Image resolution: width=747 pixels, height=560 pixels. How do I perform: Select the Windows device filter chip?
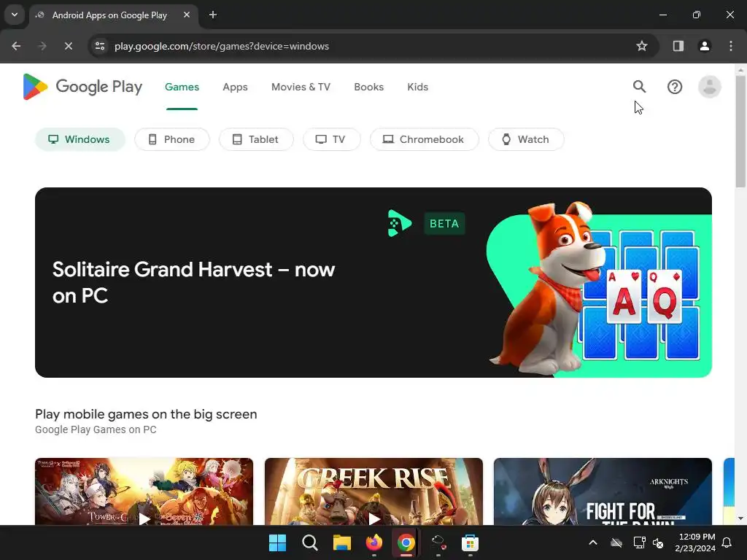pyautogui.click(x=80, y=139)
